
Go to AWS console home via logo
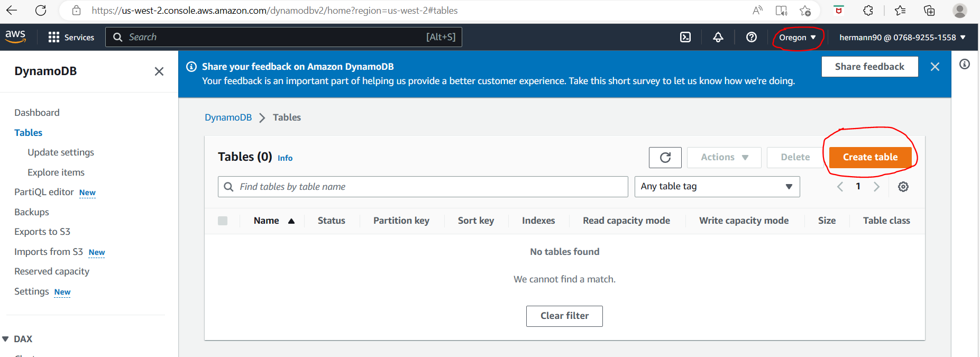click(15, 36)
